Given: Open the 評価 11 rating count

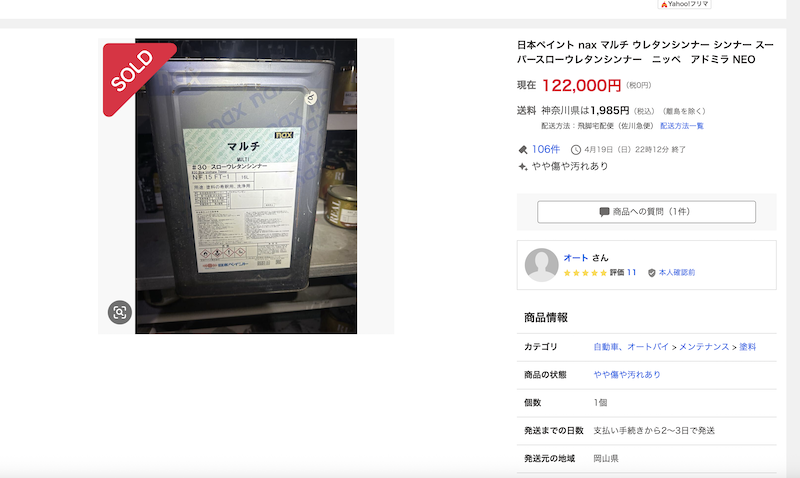Looking at the screenshot, I should (x=623, y=272).
